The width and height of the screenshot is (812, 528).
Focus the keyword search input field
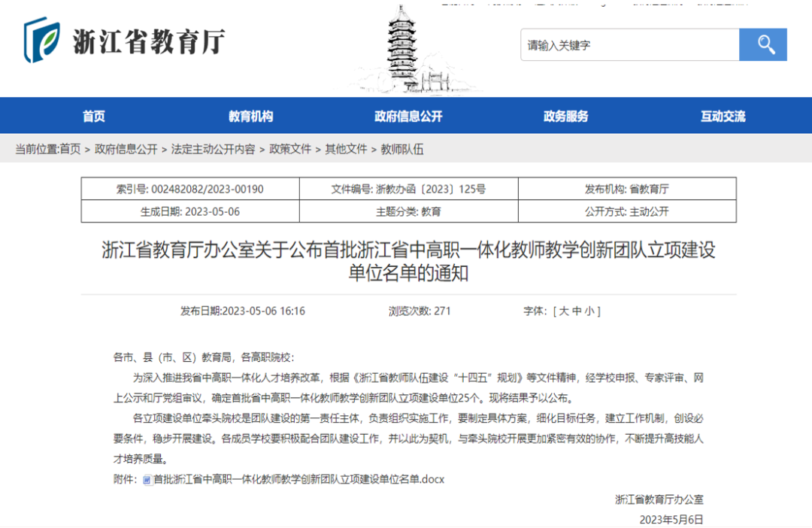pos(630,44)
